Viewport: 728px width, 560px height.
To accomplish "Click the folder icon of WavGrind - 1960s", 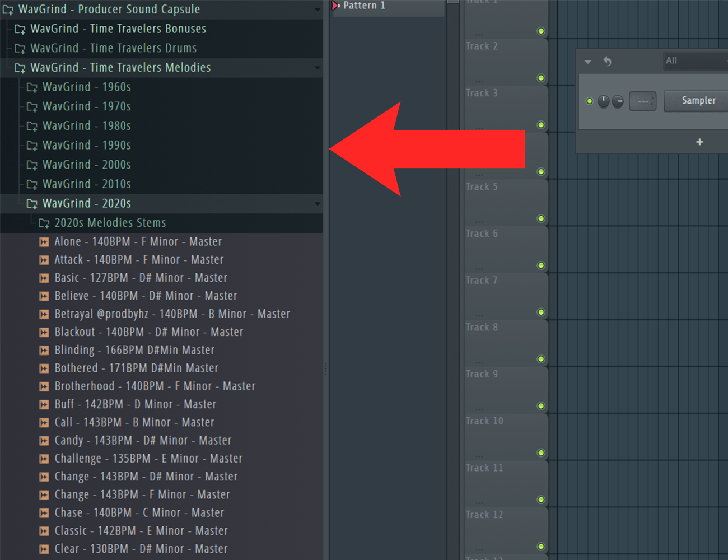I will coord(32,87).
